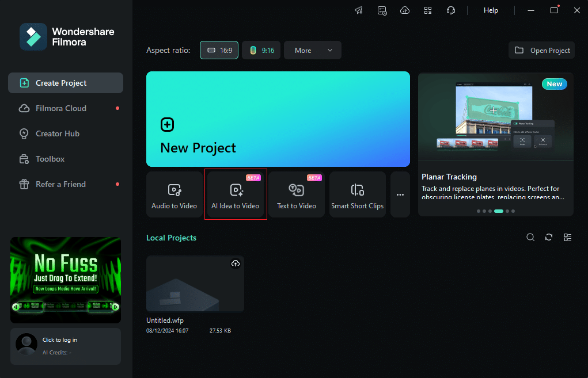Open the Untitled.wfp project thumbnail

(195, 284)
